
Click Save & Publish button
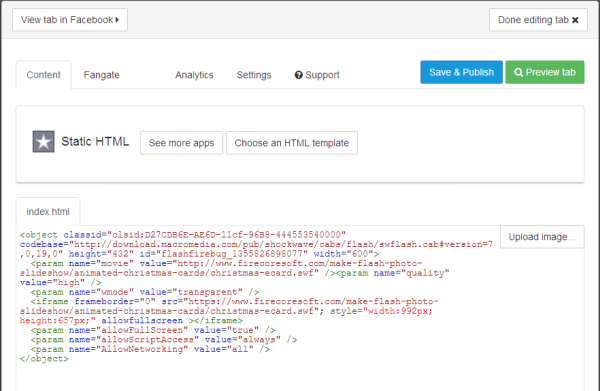pyautogui.click(x=461, y=72)
